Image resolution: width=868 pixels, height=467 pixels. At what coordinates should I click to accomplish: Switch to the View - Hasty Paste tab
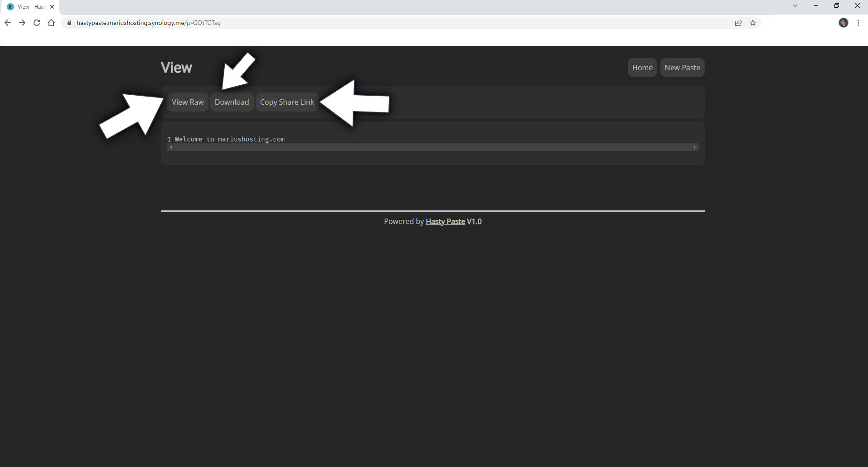coord(29,7)
